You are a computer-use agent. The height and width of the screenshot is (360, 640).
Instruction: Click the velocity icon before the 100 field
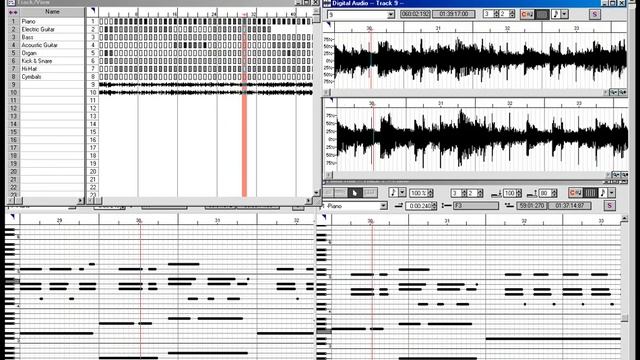(496, 193)
